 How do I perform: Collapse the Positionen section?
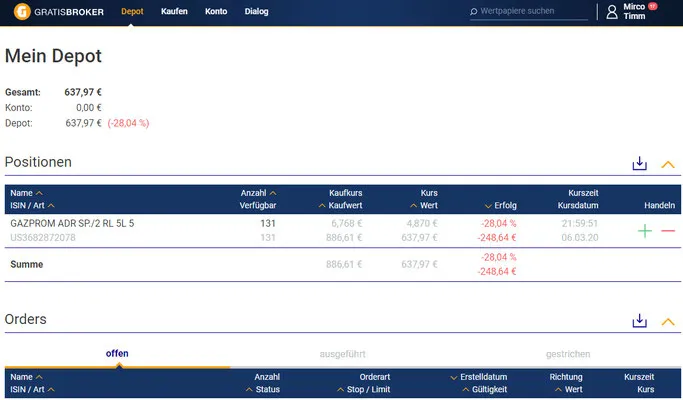click(667, 165)
